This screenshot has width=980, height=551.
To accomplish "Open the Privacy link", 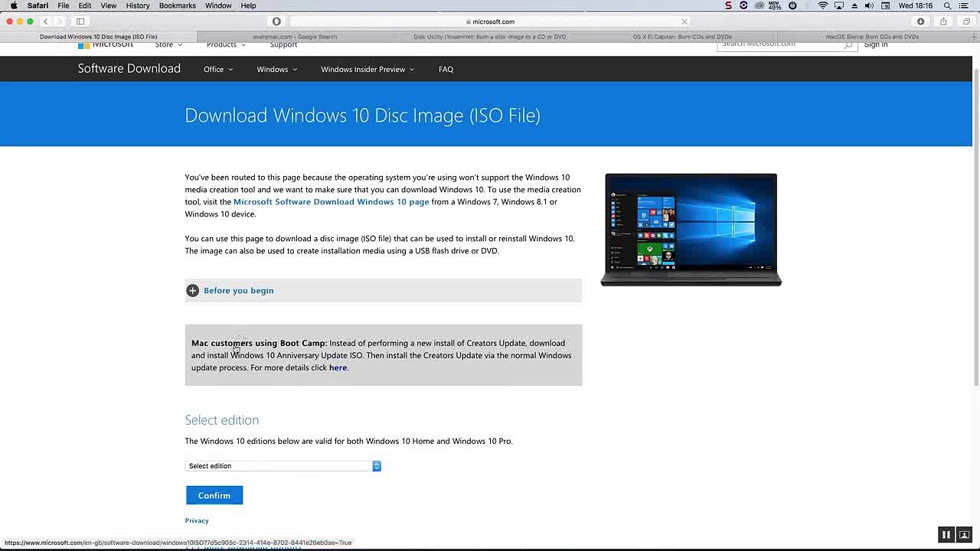I will (x=197, y=521).
